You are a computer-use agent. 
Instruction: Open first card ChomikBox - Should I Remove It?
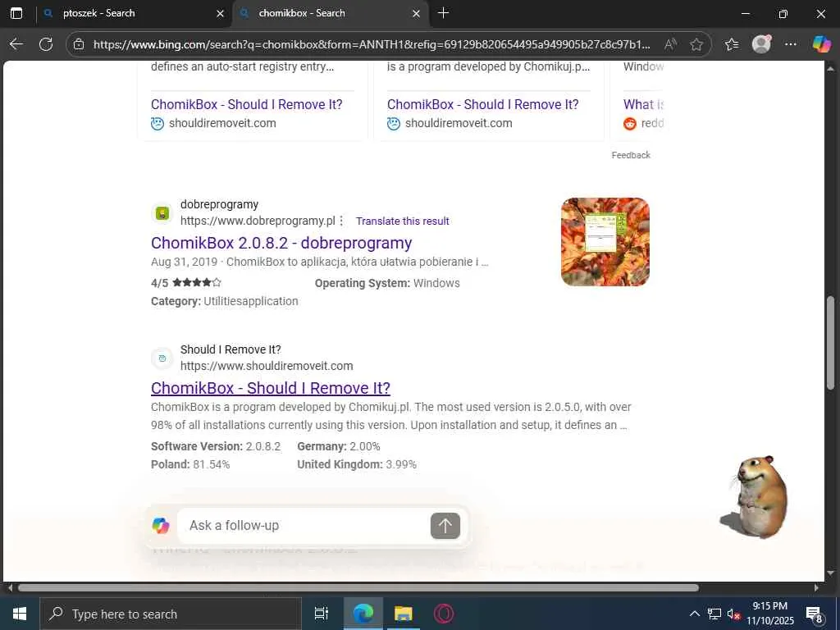click(246, 104)
